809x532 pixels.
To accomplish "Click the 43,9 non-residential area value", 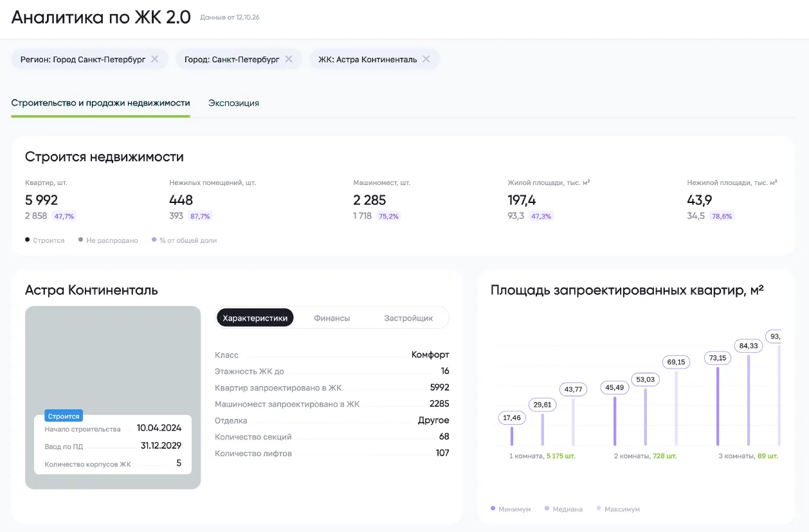I will pyautogui.click(x=700, y=200).
